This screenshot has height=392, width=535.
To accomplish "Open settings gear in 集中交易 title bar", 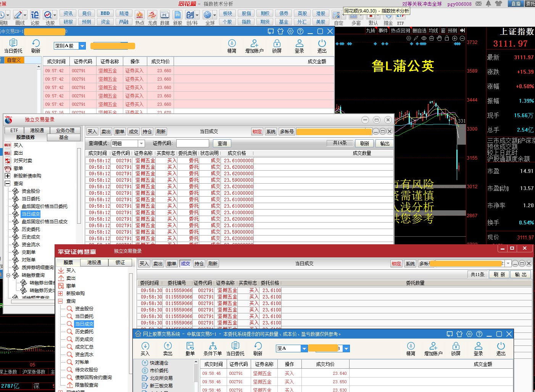I will click(290, 31).
